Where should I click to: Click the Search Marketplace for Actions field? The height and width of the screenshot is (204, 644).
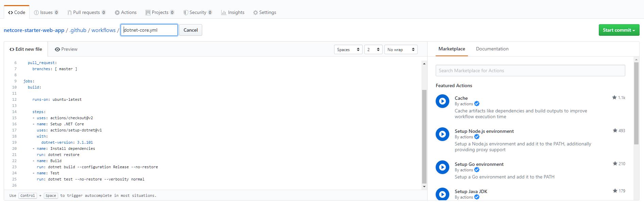530,71
